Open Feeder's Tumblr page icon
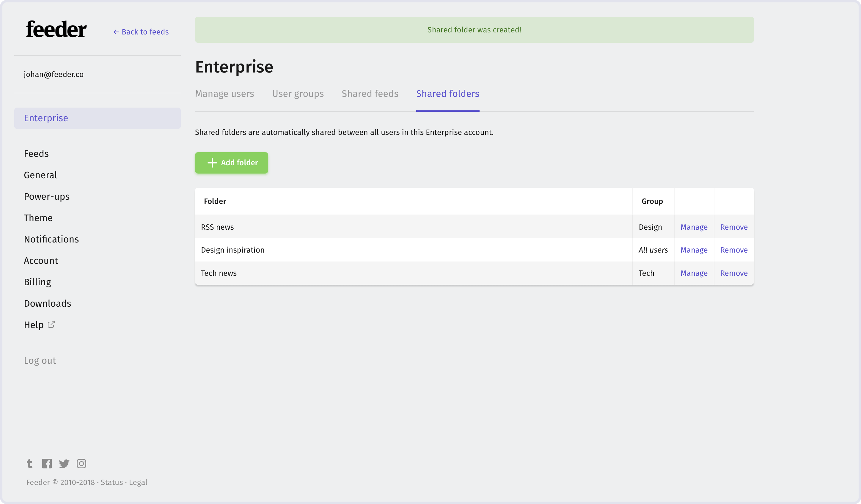861x504 pixels. [29, 463]
